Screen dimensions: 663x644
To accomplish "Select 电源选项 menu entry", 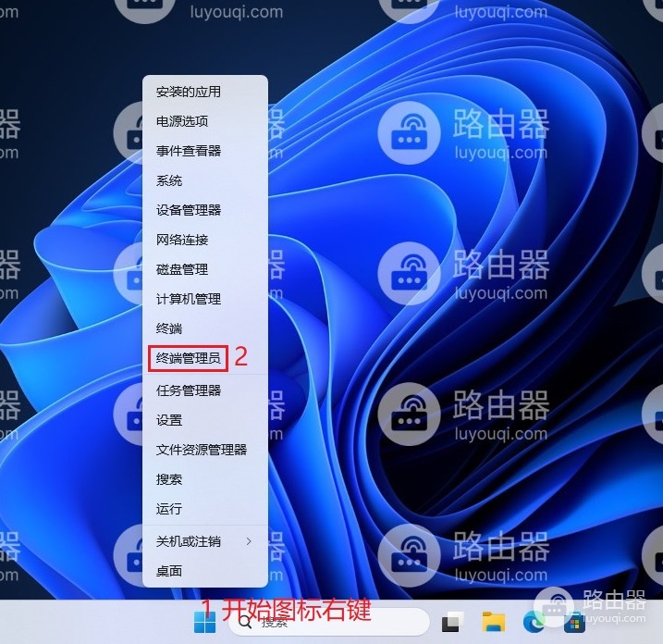I will click(205, 121).
